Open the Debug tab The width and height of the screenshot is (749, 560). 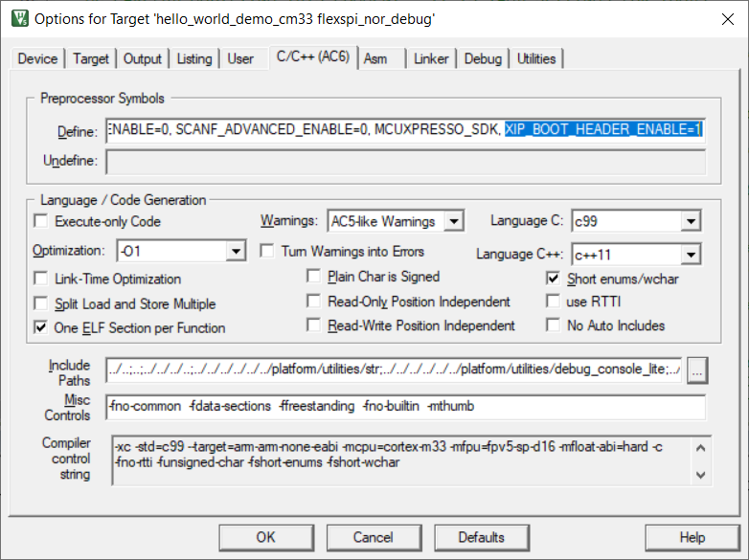pos(483,59)
